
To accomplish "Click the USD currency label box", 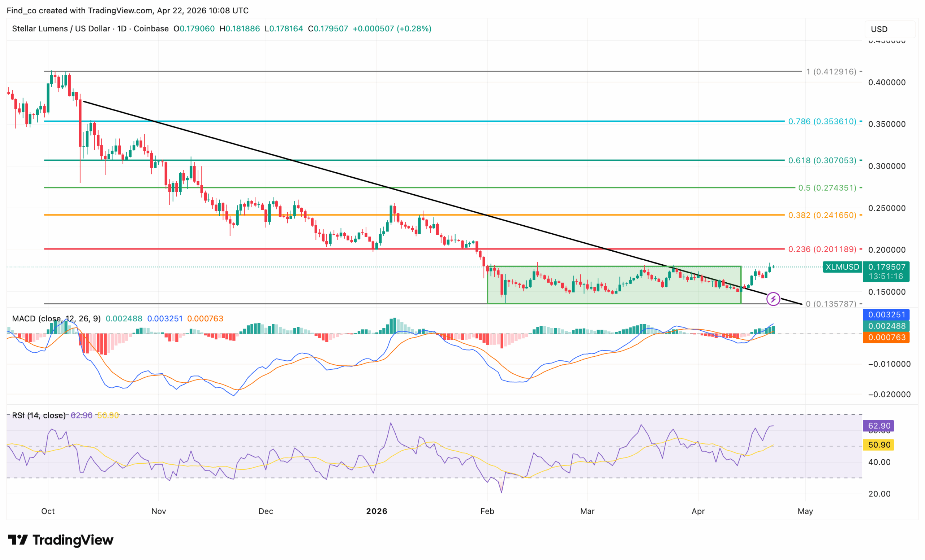I will [x=890, y=29].
